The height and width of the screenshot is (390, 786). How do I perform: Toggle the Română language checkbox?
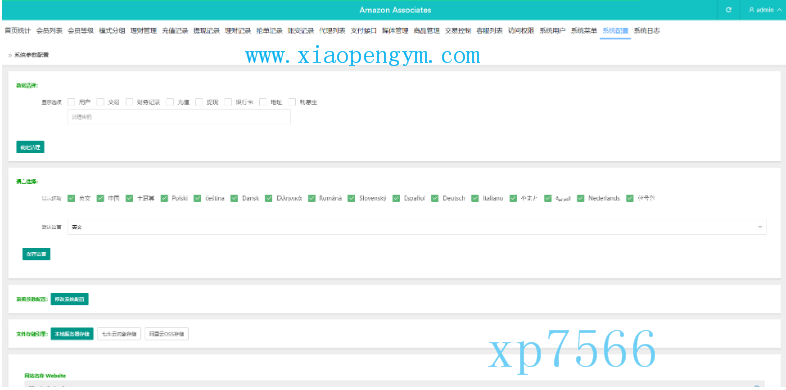[x=312, y=198]
